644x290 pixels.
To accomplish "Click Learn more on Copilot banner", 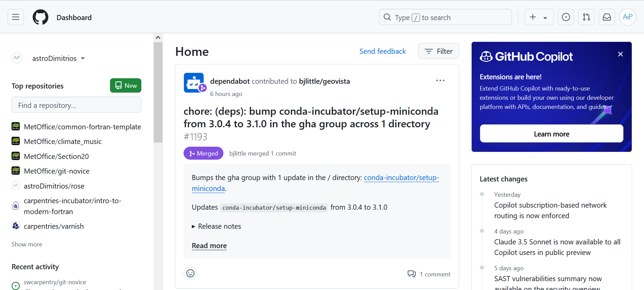I will click(551, 134).
